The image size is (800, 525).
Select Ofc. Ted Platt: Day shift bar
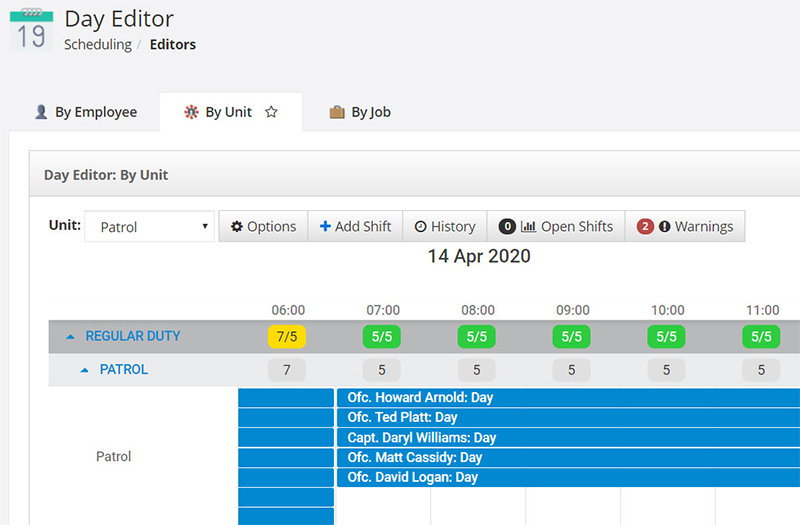[568, 417]
